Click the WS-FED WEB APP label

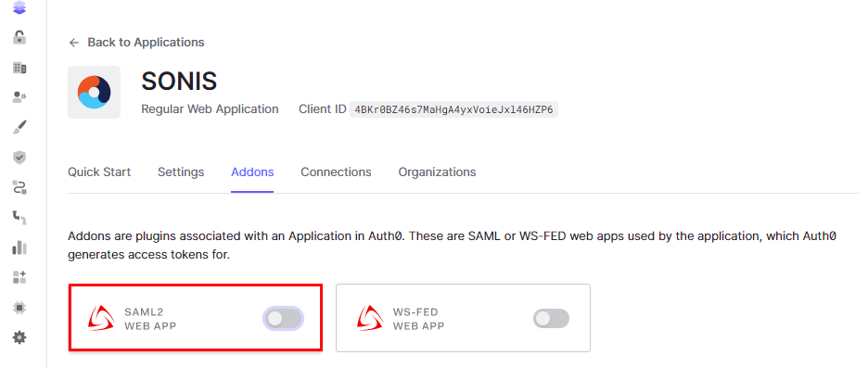[x=419, y=319]
